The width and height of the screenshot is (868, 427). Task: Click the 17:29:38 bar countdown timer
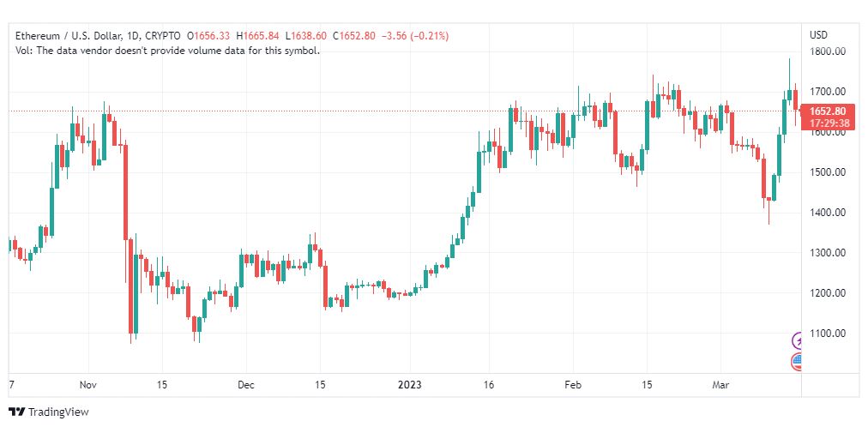[x=831, y=123]
